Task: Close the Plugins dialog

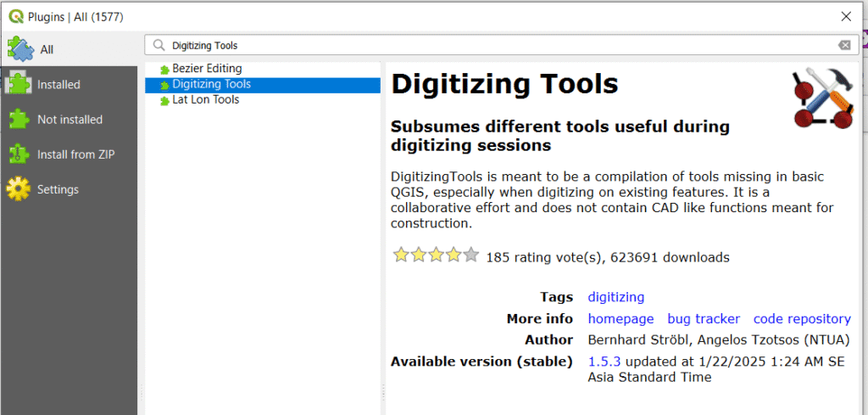Action: (x=846, y=17)
